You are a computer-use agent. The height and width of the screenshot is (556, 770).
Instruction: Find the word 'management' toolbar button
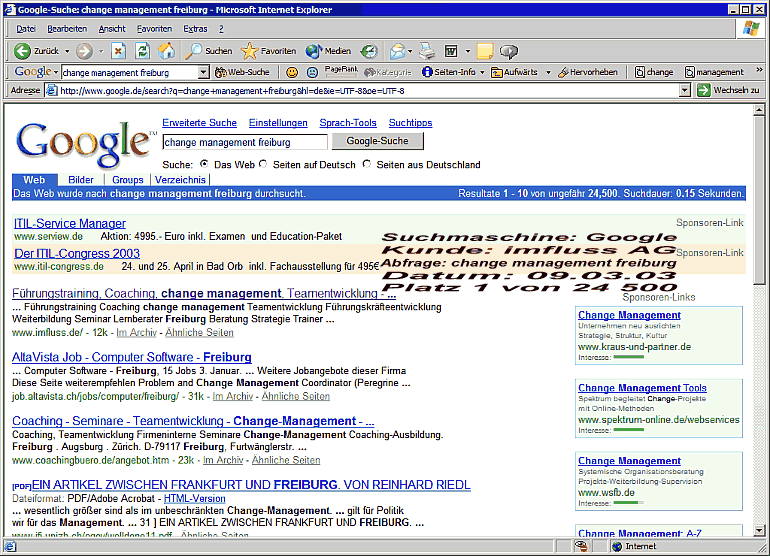tap(715, 72)
